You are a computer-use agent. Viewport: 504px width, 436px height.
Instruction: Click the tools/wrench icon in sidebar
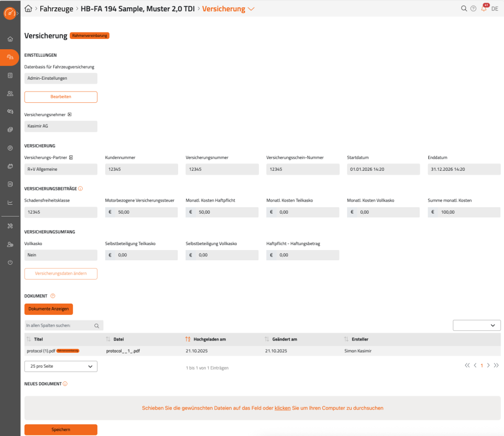[10, 226]
